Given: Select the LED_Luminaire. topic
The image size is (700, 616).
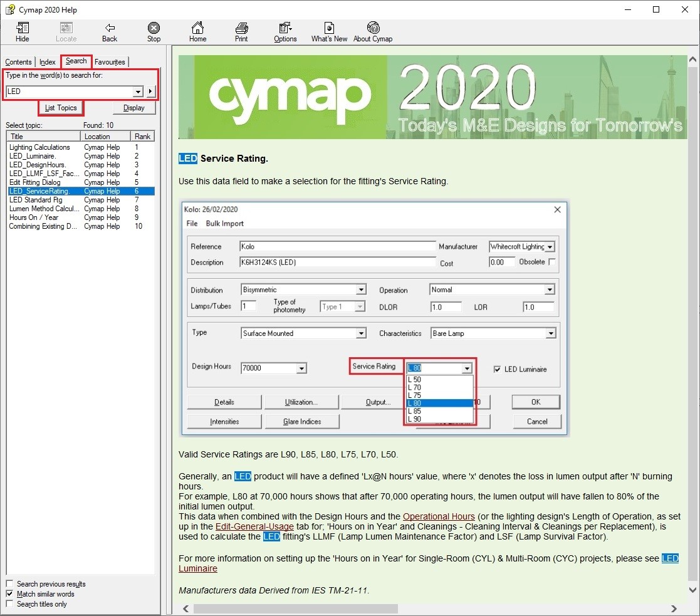Looking at the screenshot, I should coord(81,156).
